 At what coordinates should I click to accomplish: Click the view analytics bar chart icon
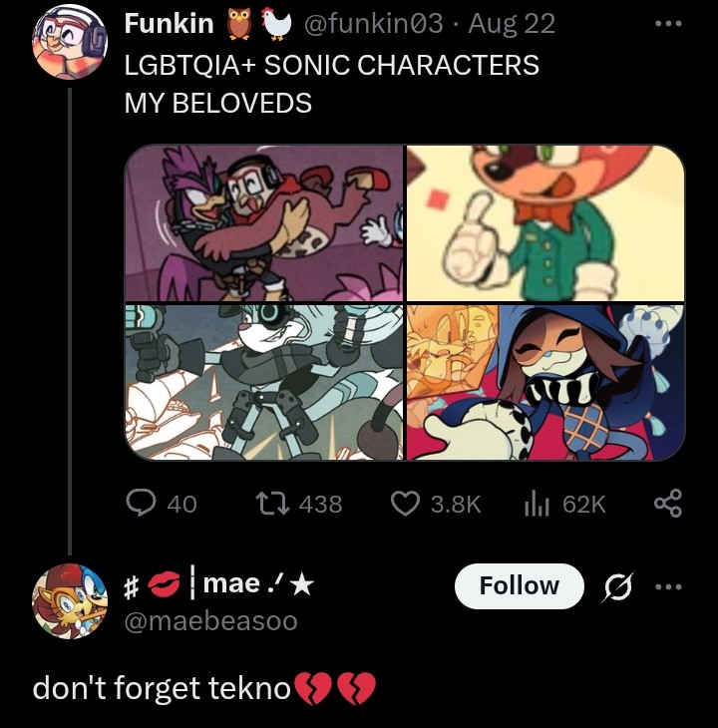click(x=537, y=504)
